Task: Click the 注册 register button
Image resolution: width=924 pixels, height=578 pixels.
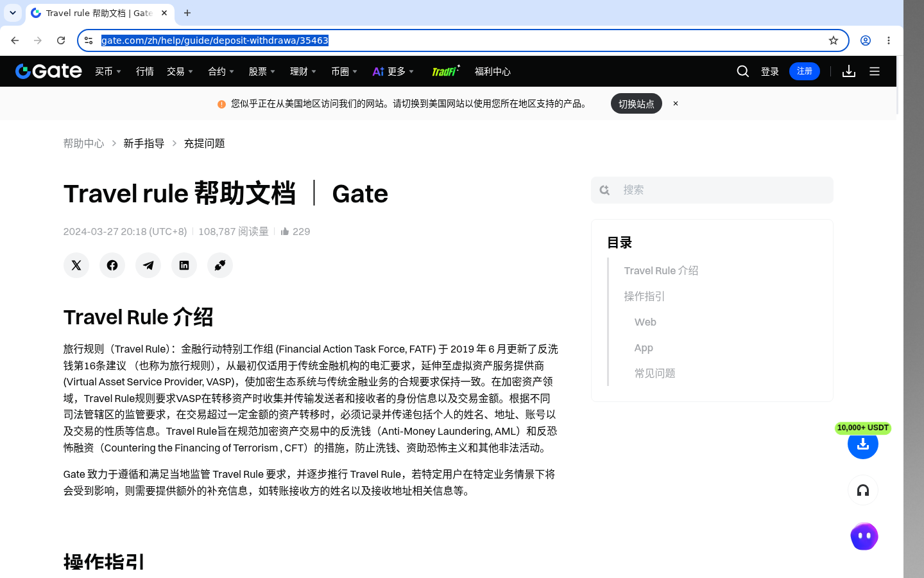Action: point(805,71)
